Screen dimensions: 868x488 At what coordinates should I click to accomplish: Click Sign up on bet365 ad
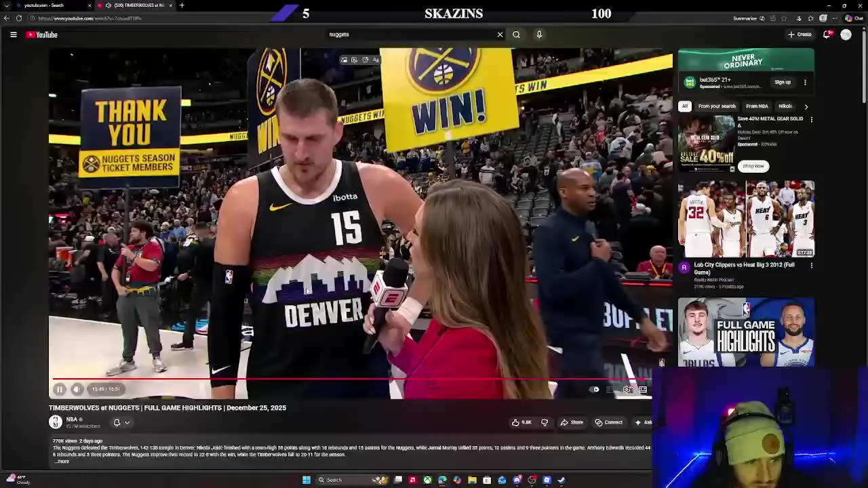tap(783, 82)
